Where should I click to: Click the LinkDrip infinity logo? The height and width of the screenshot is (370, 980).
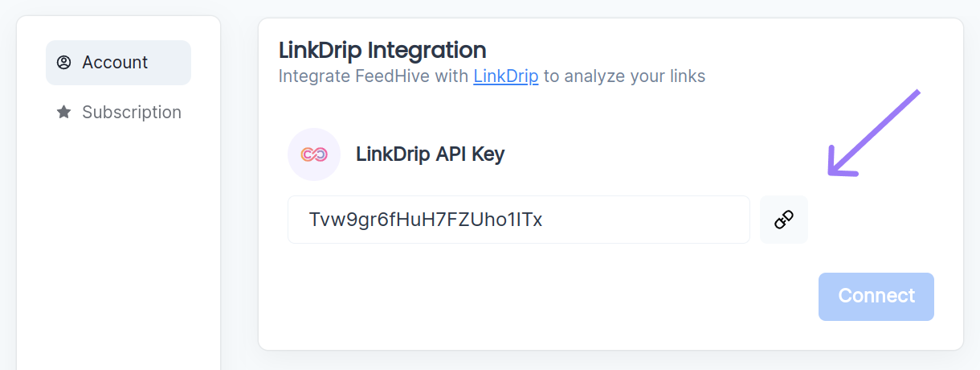point(314,154)
